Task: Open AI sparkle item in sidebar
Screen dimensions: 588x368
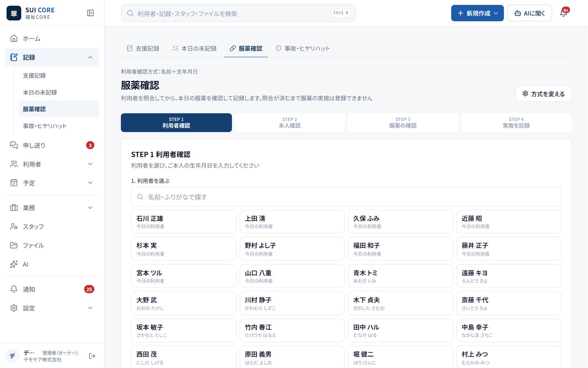Action: tap(52, 264)
